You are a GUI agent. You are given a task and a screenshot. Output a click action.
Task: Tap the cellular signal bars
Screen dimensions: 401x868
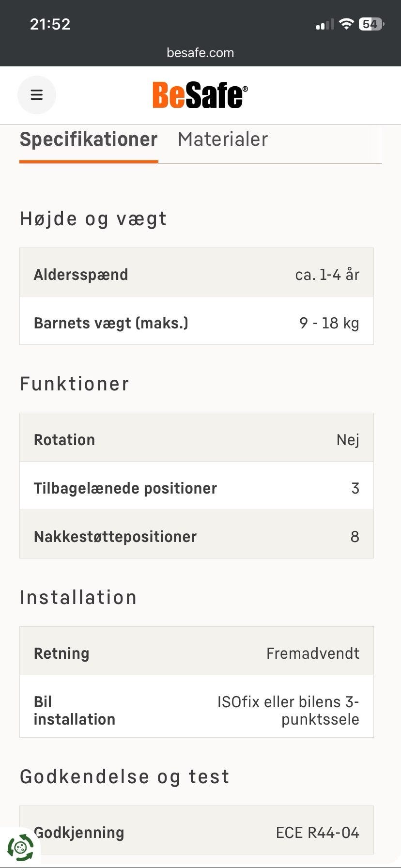[324, 24]
